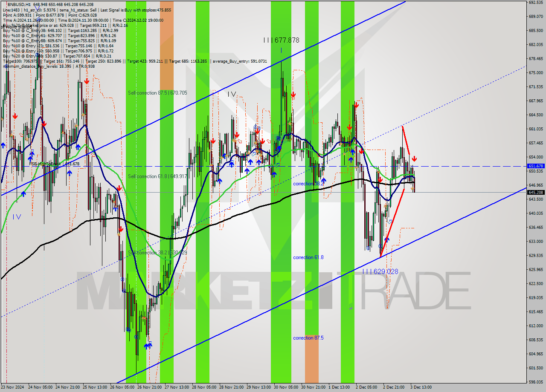Click the '| | | 629.028' low label
This screenshot has height=392, width=546.
pos(380,271)
